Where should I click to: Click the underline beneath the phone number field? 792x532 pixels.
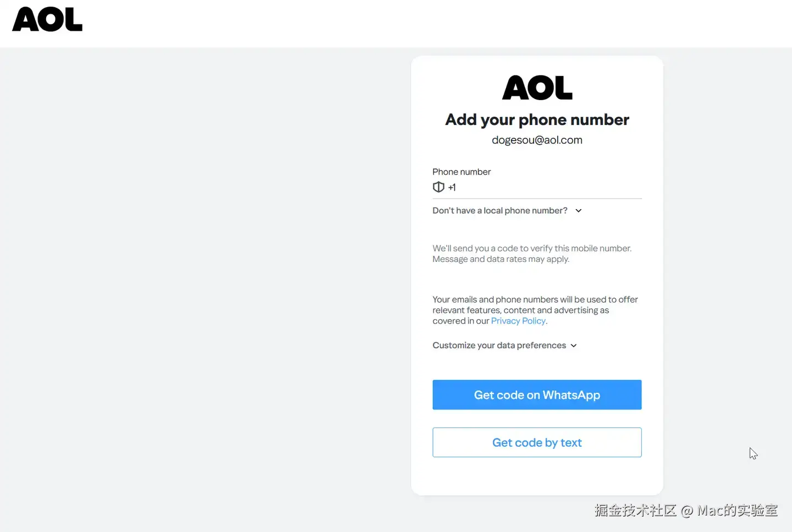pyautogui.click(x=537, y=199)
